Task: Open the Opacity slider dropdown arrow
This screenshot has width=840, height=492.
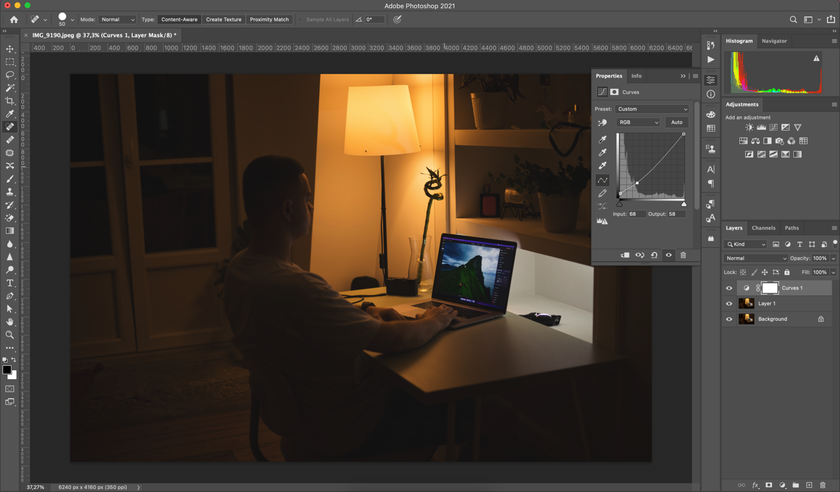Action: pyautogui.click(x=833, y=258)
